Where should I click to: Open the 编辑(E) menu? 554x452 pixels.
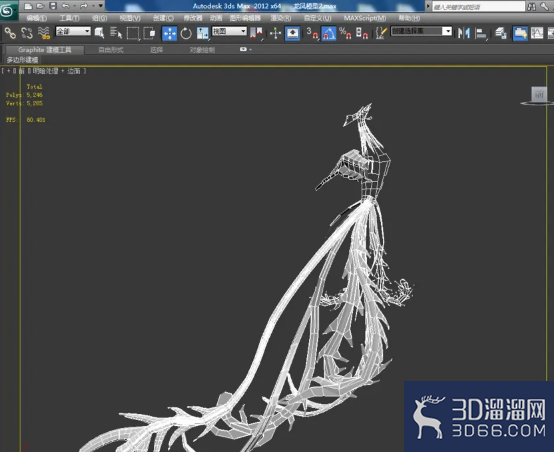[x=37, y=18]
